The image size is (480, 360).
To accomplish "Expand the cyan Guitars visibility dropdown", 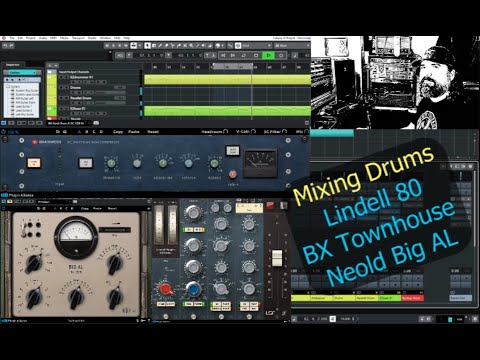I will [22, 72].
